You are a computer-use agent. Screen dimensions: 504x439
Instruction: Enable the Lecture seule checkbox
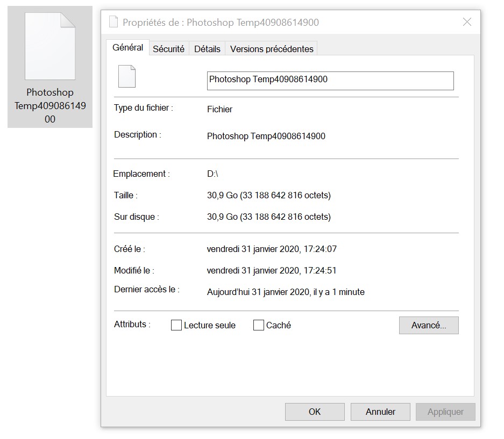(176, 325)
